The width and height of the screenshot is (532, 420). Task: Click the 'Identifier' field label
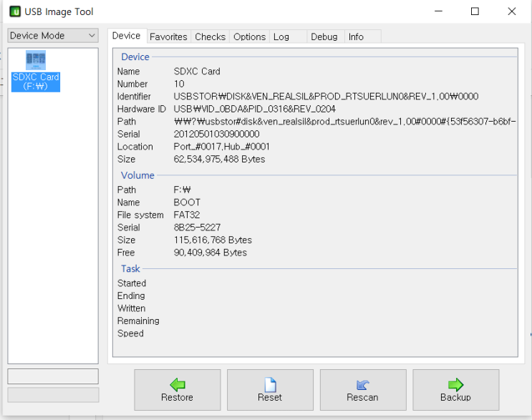(x=134, y=97)
